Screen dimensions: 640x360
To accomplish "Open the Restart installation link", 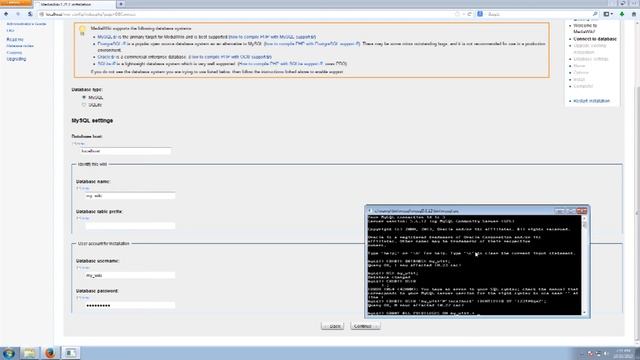I will tap(591, 101).
